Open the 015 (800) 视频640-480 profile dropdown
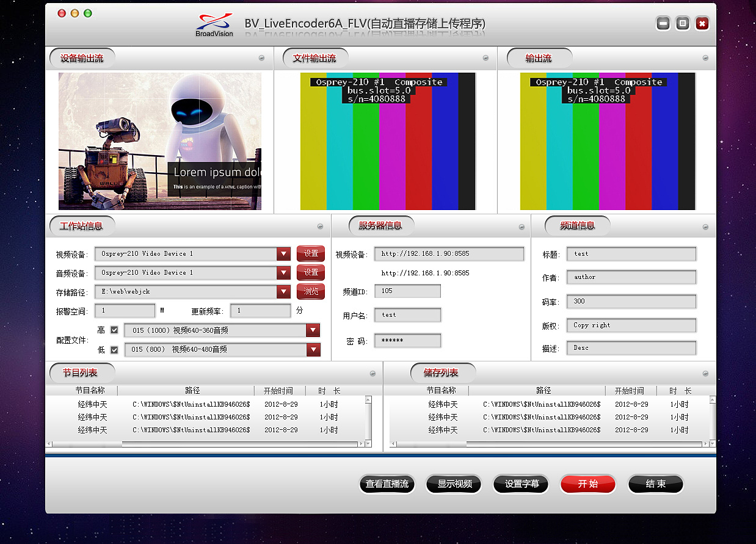756x544 pixels. click(313, 350)
